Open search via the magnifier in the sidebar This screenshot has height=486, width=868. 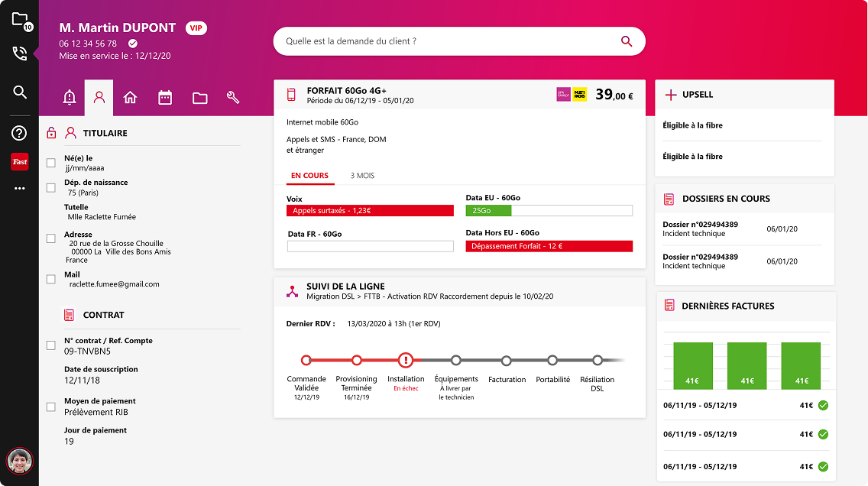click(20, 92)
